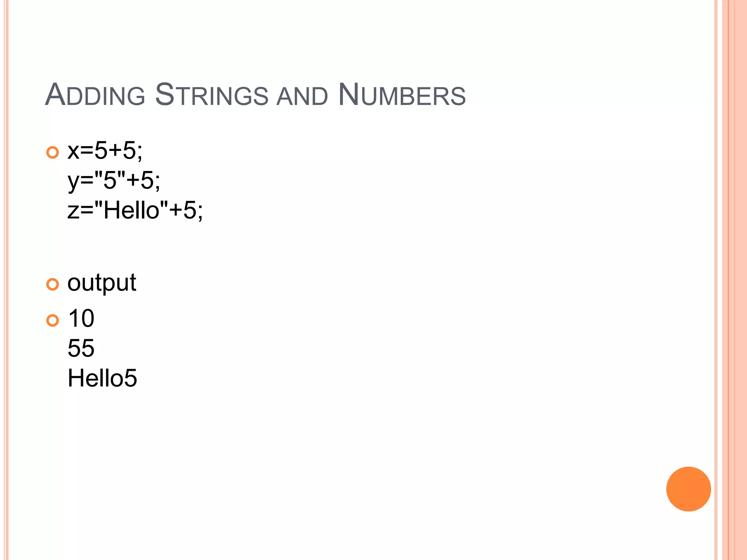Click the word ADDING in the title
Viewport: 747px width, 560px height.
pos(95,95)
